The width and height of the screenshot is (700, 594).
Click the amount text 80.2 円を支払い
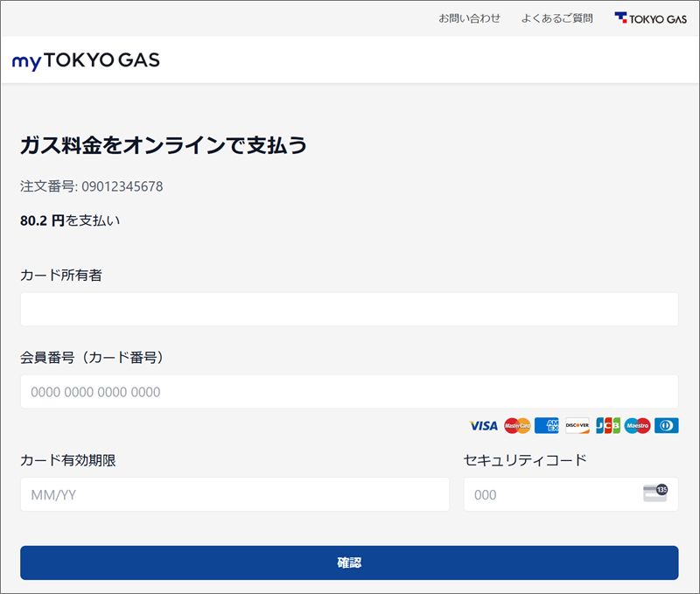(70, 220)
